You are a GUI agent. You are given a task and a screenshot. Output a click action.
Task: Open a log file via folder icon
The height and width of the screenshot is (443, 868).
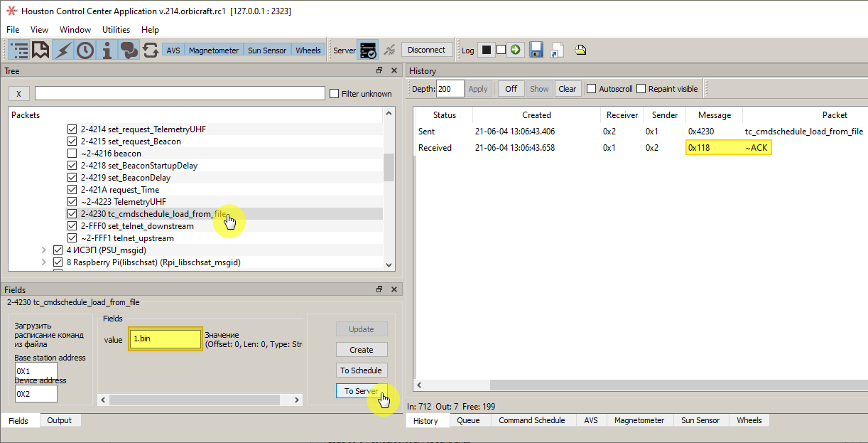point(580,50)
